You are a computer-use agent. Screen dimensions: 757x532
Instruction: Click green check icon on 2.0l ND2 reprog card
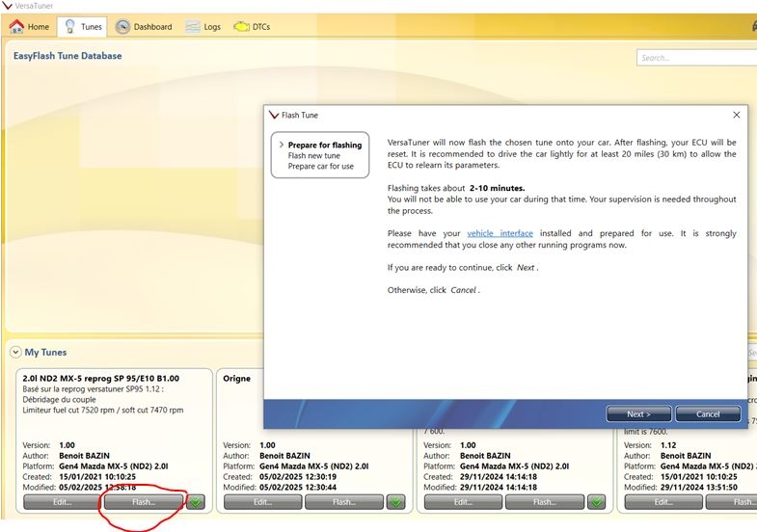(x=196, y=502)
